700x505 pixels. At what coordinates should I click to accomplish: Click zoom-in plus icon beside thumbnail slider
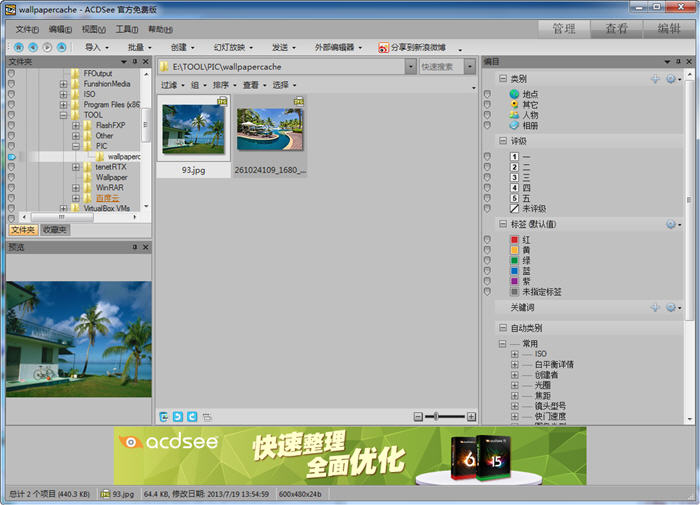(x=471, y=416)
